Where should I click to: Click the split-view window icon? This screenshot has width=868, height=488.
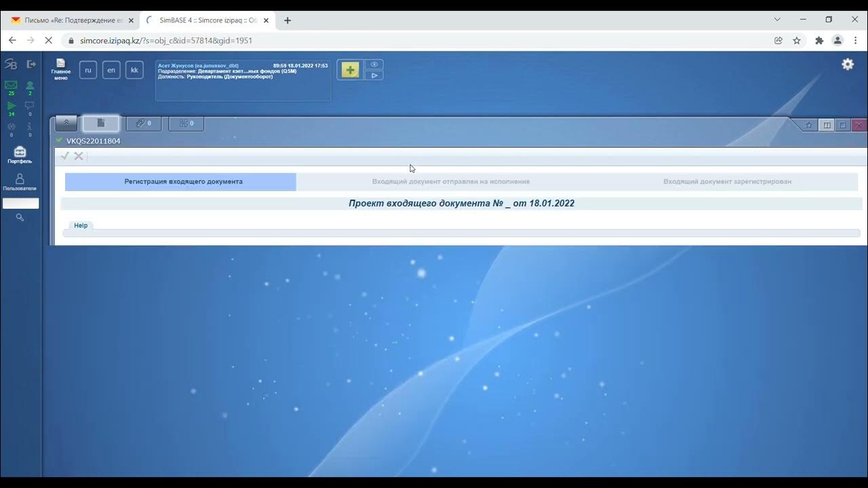click(x=827, y=125)
